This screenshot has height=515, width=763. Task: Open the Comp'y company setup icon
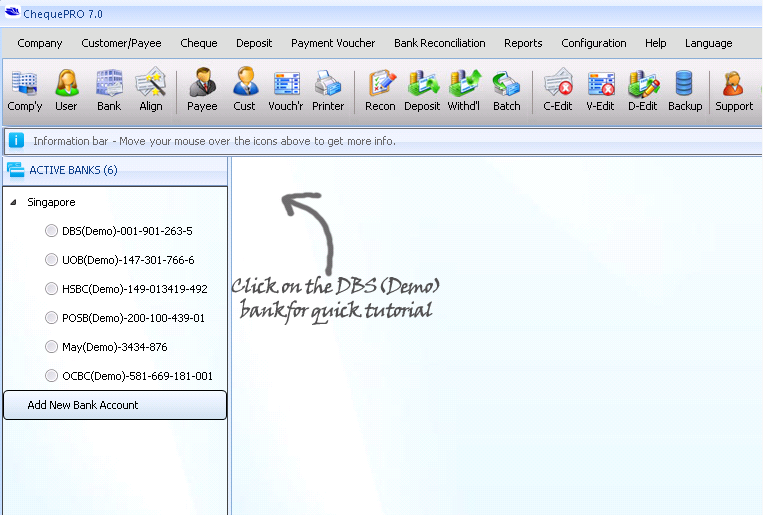pos(24,90)
